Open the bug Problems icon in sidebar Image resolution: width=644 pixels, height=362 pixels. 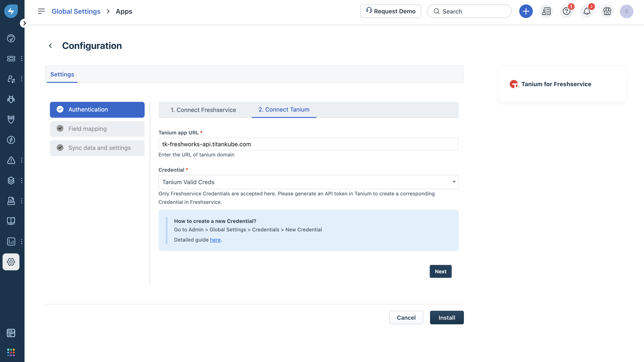coord(11,99)
